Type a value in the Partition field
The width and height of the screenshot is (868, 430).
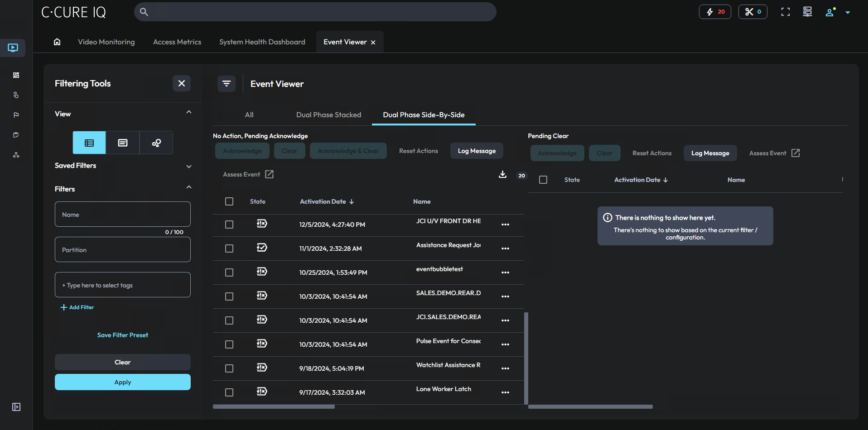click(x=122, y=249)
